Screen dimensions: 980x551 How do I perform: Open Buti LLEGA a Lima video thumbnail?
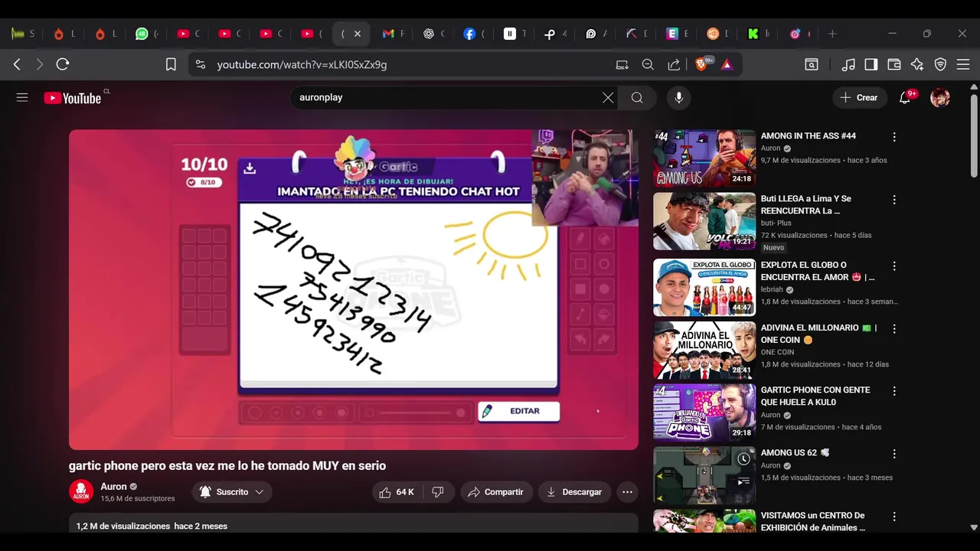click(704, 221)
